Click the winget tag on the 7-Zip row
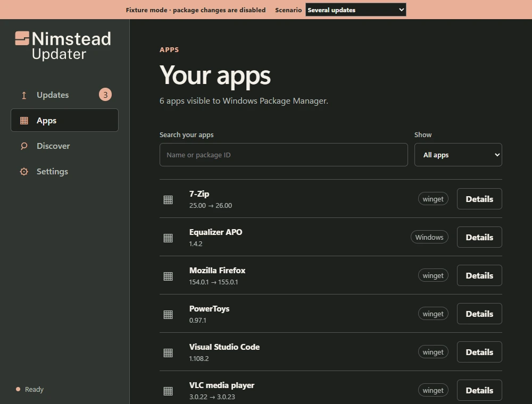This screenshot has width=532, height=404. (x=433, y=199)
